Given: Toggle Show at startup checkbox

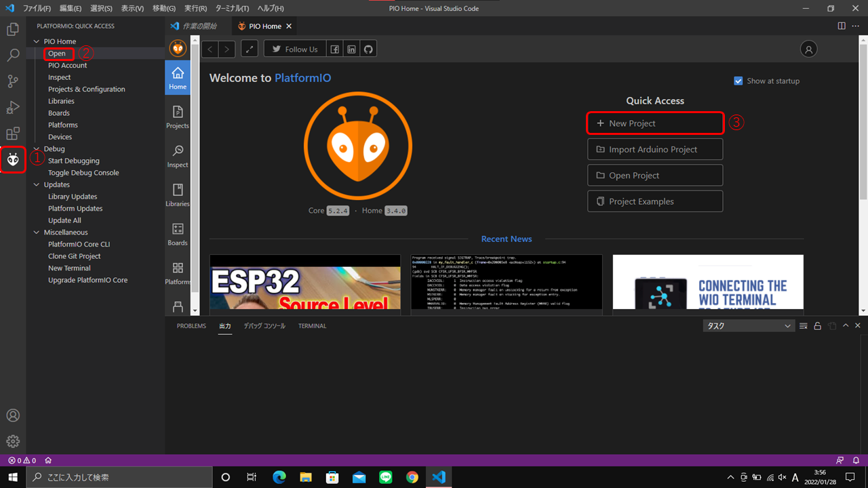Looking at the screenshot, I should [x=738, y=81].
